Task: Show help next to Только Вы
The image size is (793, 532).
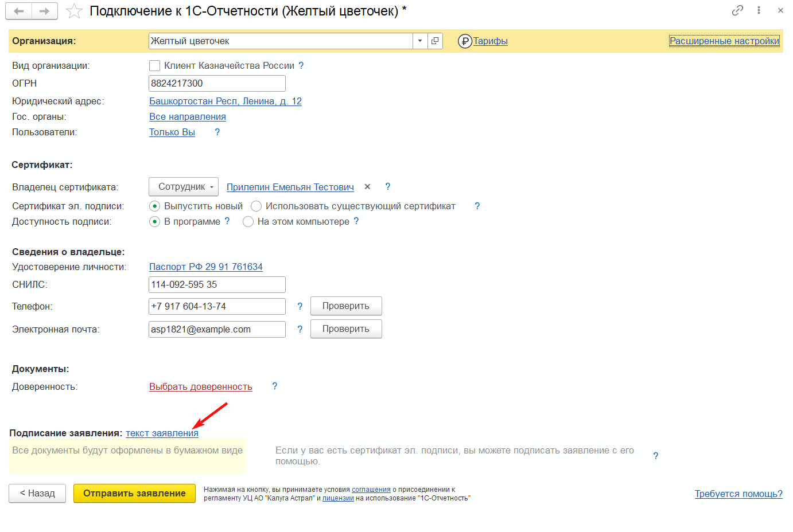Action: (x=217, y=132)
